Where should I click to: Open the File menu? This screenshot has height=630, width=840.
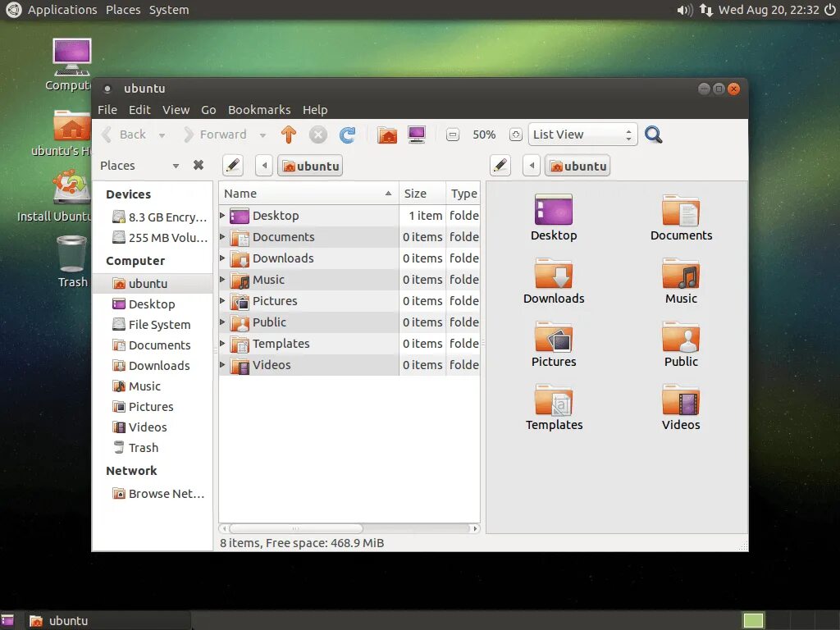(107, 110)
